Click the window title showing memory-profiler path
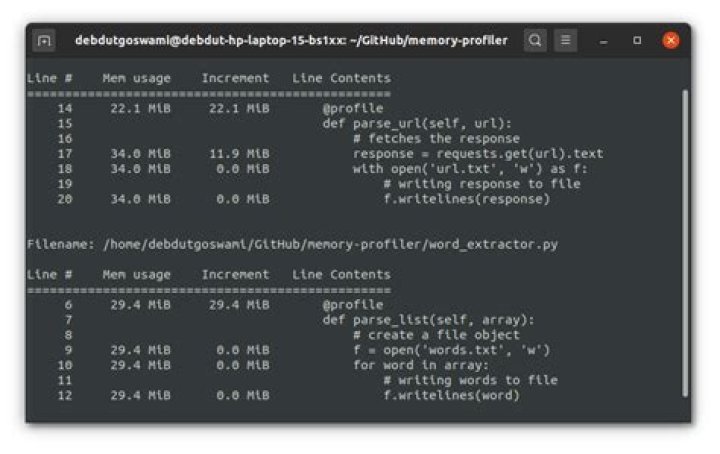 coord(291,41)
